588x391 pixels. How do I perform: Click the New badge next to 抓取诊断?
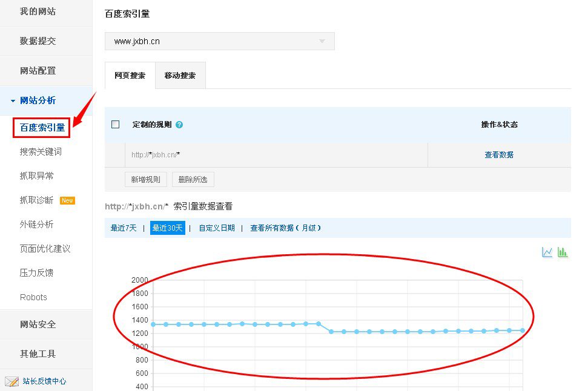67,200
